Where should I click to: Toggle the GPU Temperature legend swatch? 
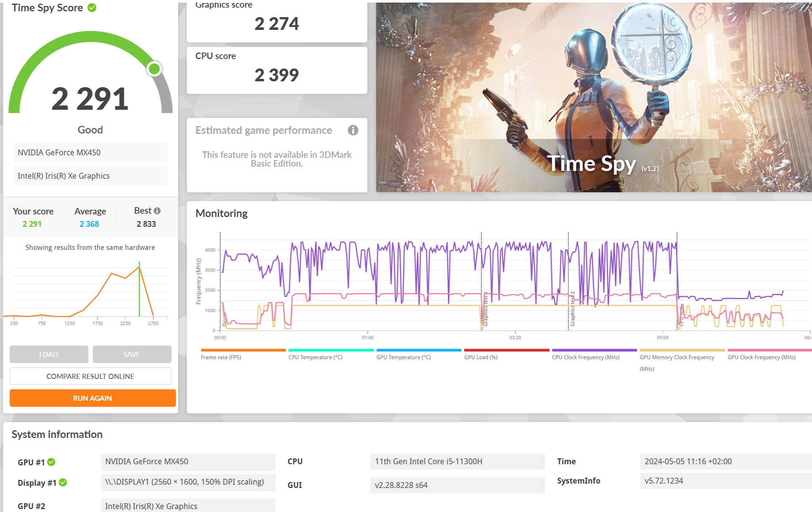point(419,350)
